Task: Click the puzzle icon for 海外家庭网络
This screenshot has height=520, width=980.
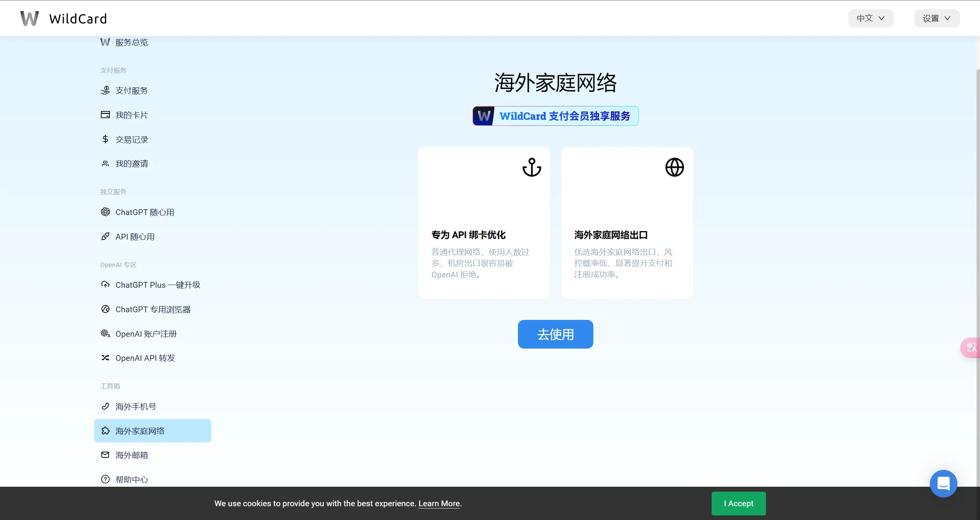Action: [105, 431]
